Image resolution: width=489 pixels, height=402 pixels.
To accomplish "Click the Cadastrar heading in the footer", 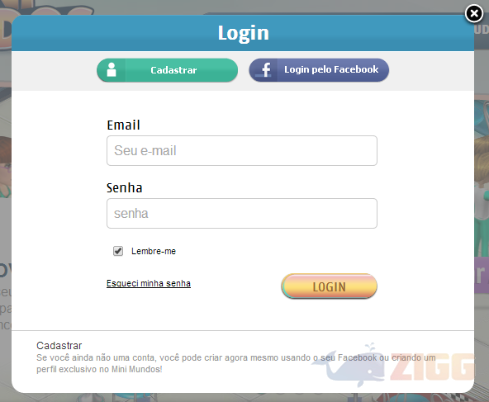I will click(x=59, y=345).
